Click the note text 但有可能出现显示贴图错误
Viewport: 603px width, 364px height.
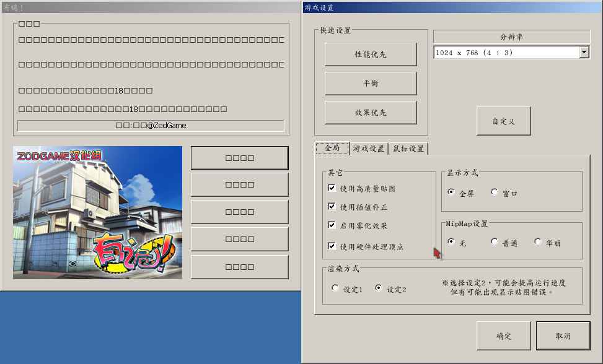[499, 292]
